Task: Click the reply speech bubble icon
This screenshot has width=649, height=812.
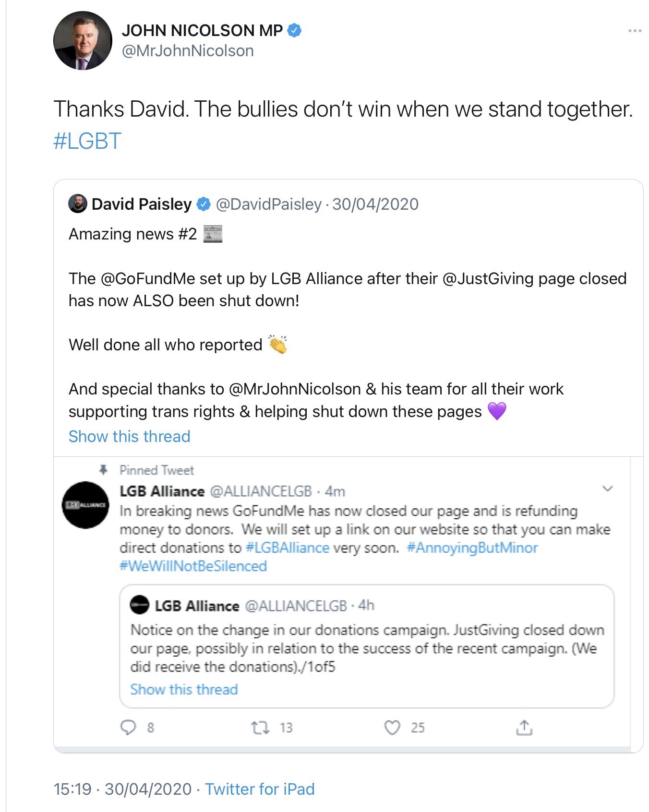Action: [128, 728]
